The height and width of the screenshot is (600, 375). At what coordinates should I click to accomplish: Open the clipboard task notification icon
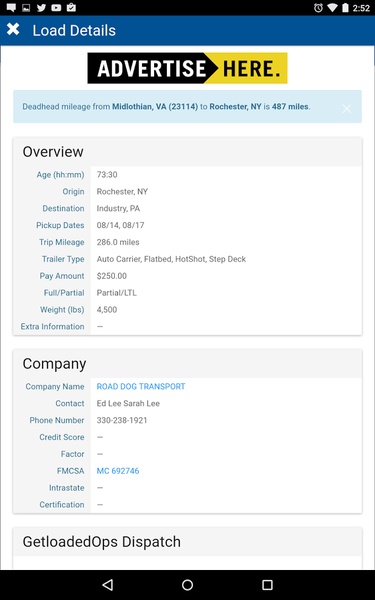pos(71,7)
